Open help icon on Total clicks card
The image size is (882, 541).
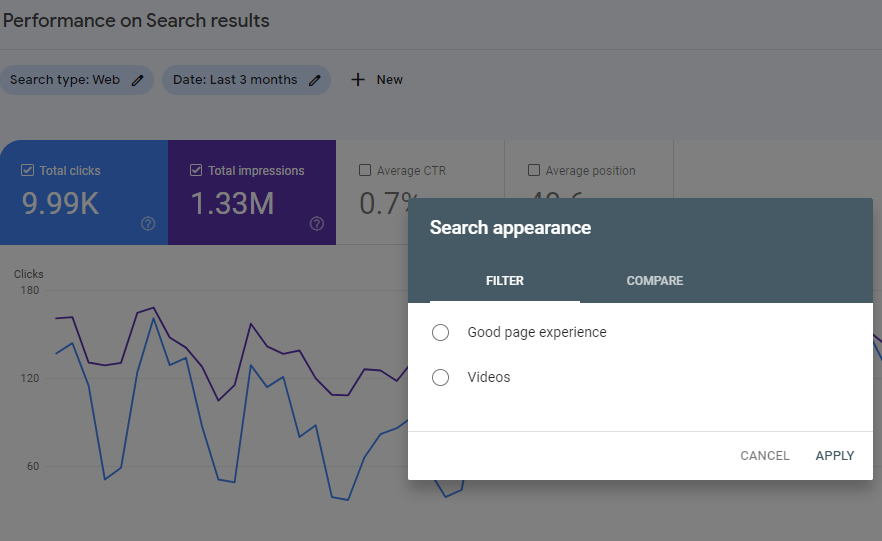coord(148,224)
